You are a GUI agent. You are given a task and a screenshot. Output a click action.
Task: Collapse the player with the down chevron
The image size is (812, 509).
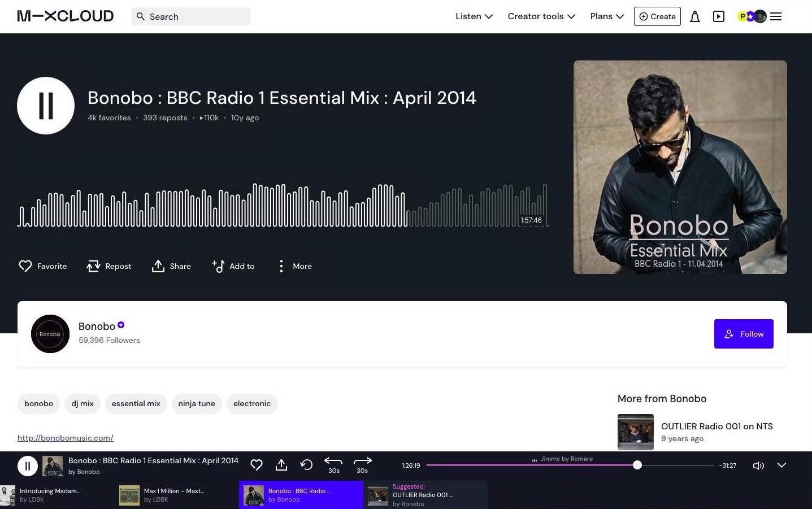781,466
